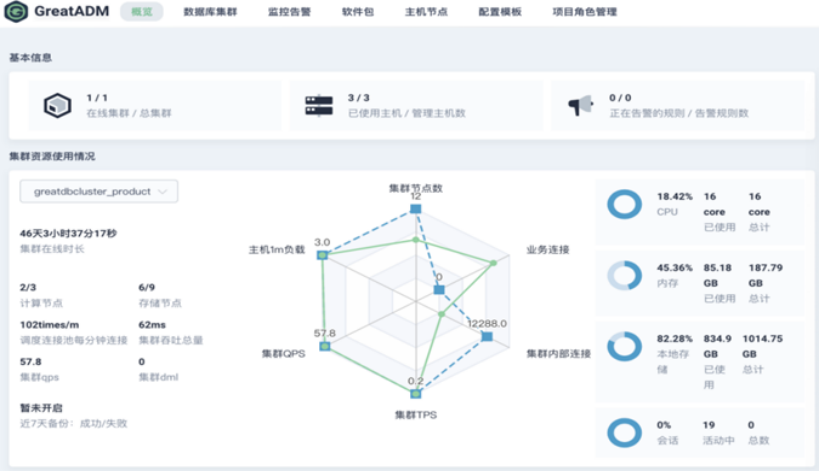This screenshot has width=820, height=471.
Task: Open the 数据库集群 tab
Action: 210,12
